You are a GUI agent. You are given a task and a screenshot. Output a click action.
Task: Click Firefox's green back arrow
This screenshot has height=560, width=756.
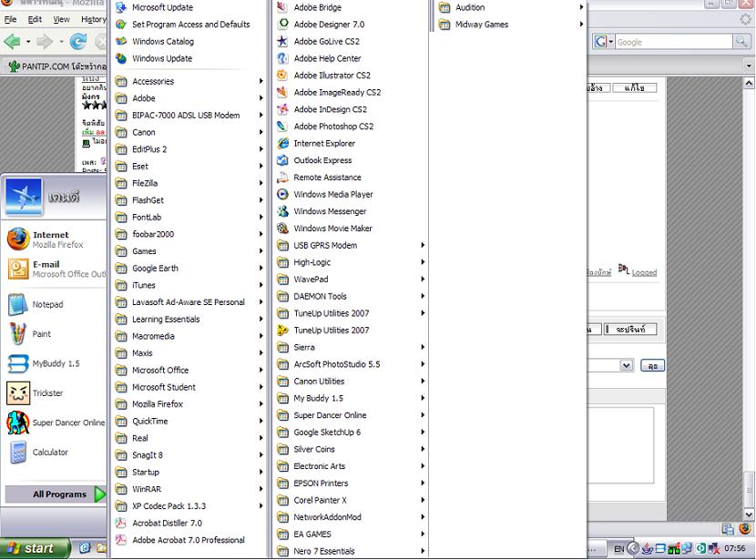click(13, 42)
